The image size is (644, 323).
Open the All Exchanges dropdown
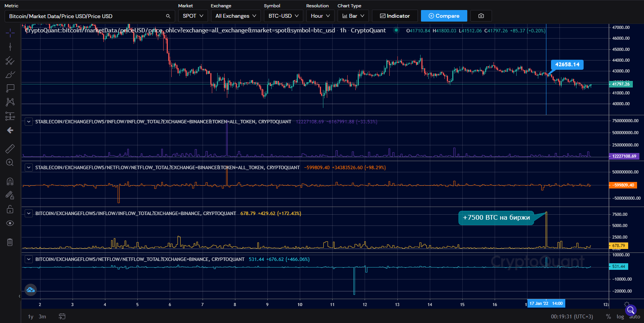(x=236, y=16)
